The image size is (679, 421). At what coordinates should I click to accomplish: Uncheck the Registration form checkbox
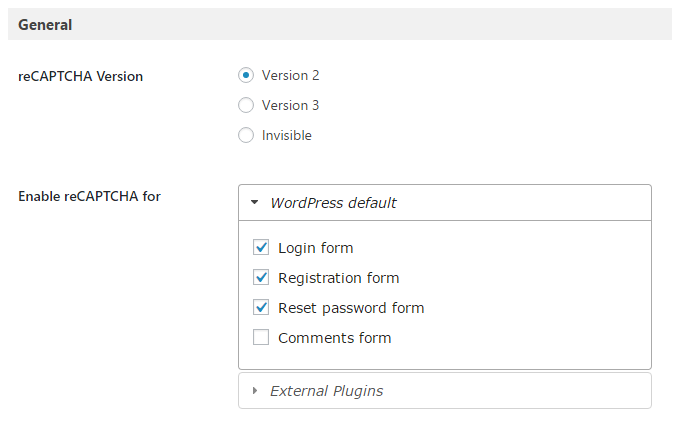coord(261,277)
